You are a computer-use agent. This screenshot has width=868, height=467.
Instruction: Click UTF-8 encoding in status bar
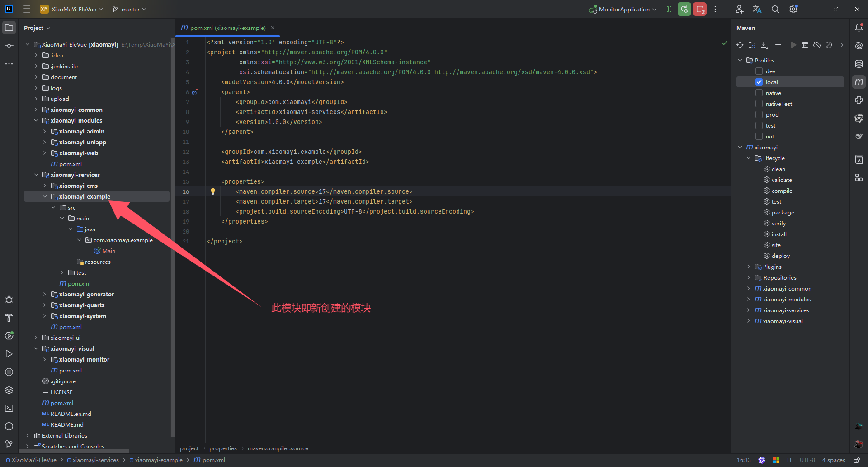(x=807, y=460)
